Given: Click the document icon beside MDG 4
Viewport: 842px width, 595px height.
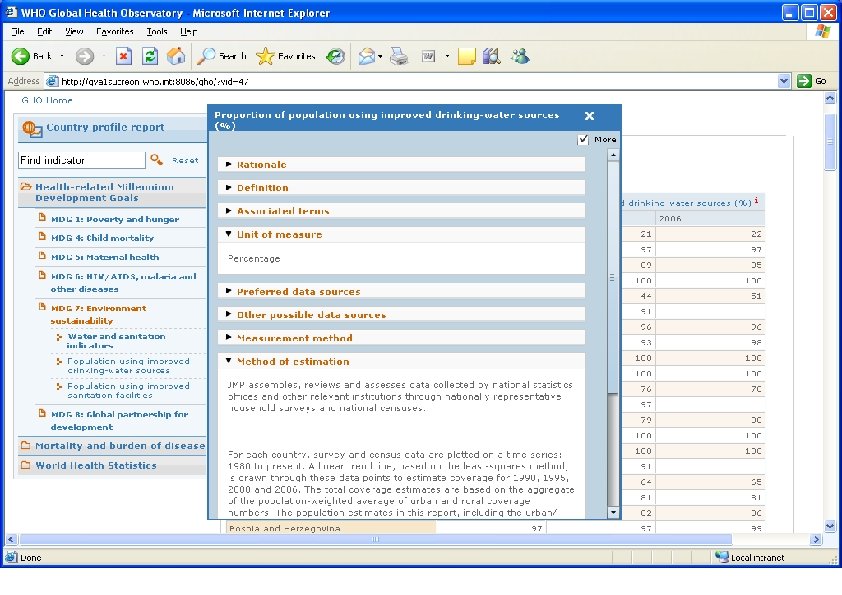Looking at the screenshot, I should point(42,236).
